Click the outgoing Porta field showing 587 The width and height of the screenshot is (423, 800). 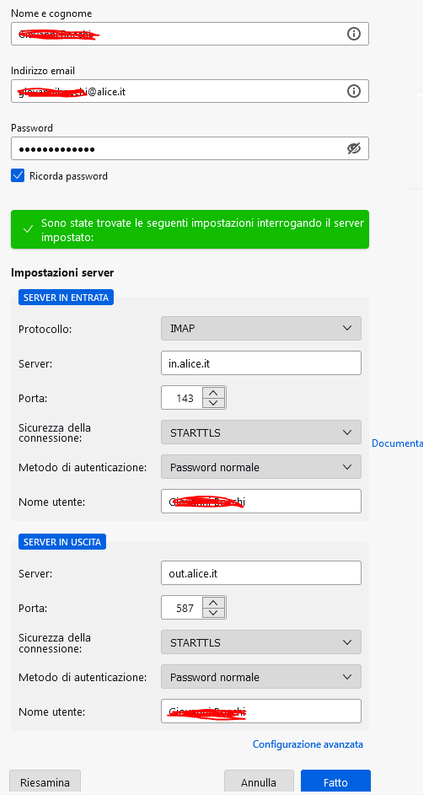[182, 608]
